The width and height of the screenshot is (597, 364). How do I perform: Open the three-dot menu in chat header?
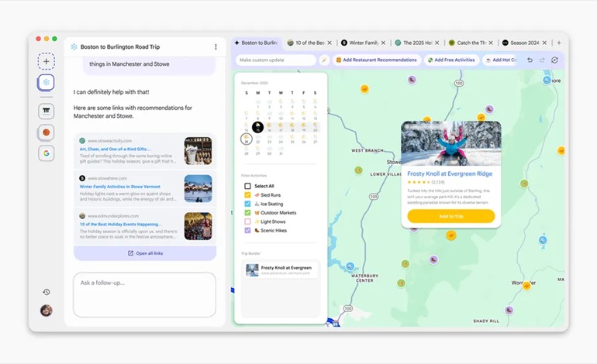216,46
